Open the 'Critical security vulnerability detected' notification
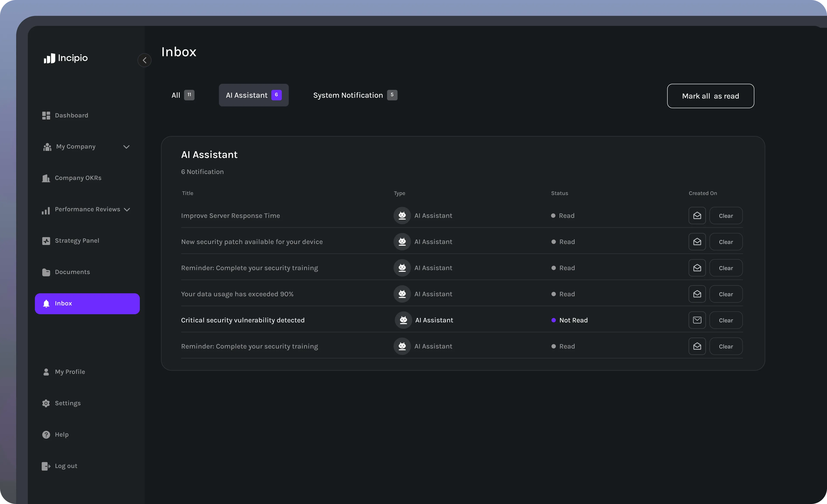This screenshot has height=504, width=827. [243, 320]
